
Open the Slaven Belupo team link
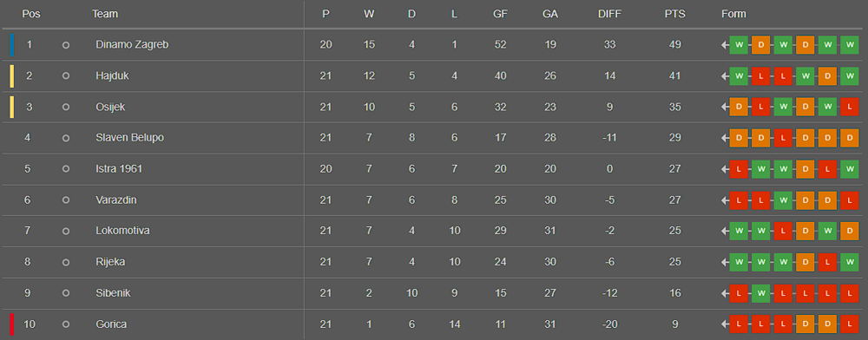point(129,138)
